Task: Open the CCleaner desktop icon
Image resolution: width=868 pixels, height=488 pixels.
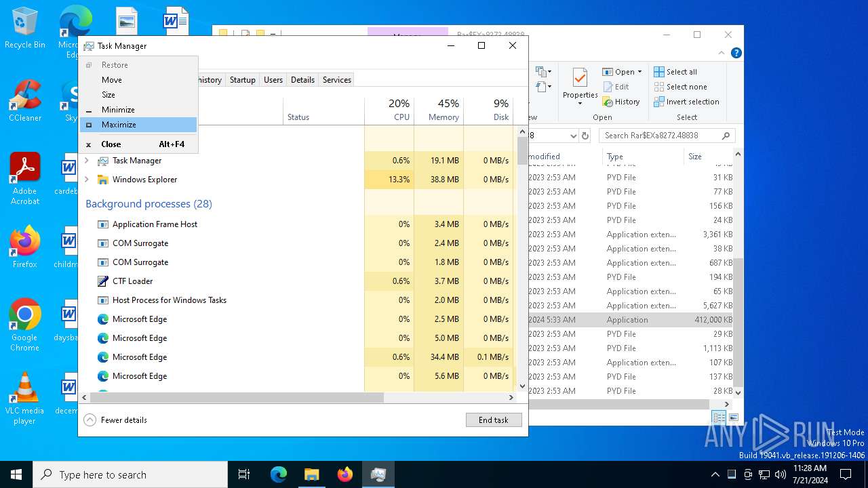Action: pos(25,102)
